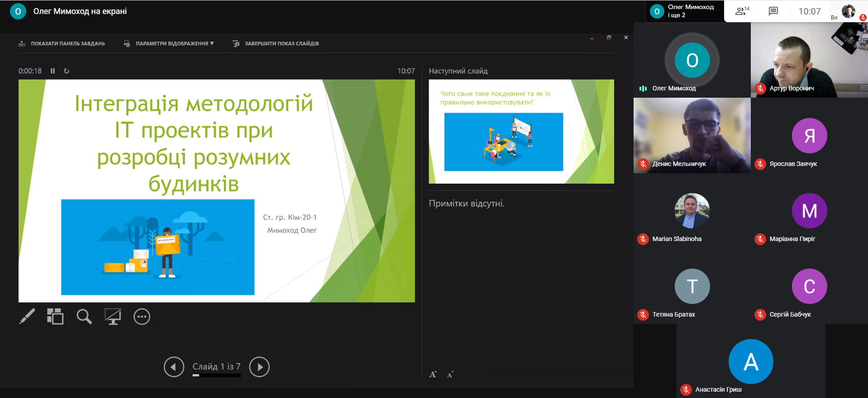Decrease the notes text size
The image size is (868, 398).
pyautogui.click(x=450, y=374)
